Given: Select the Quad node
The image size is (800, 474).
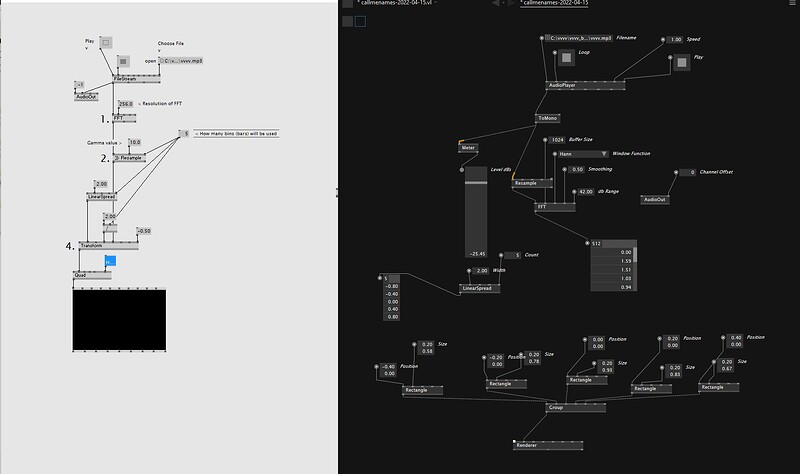Looking at the screenshot, I should click(92, 276).
